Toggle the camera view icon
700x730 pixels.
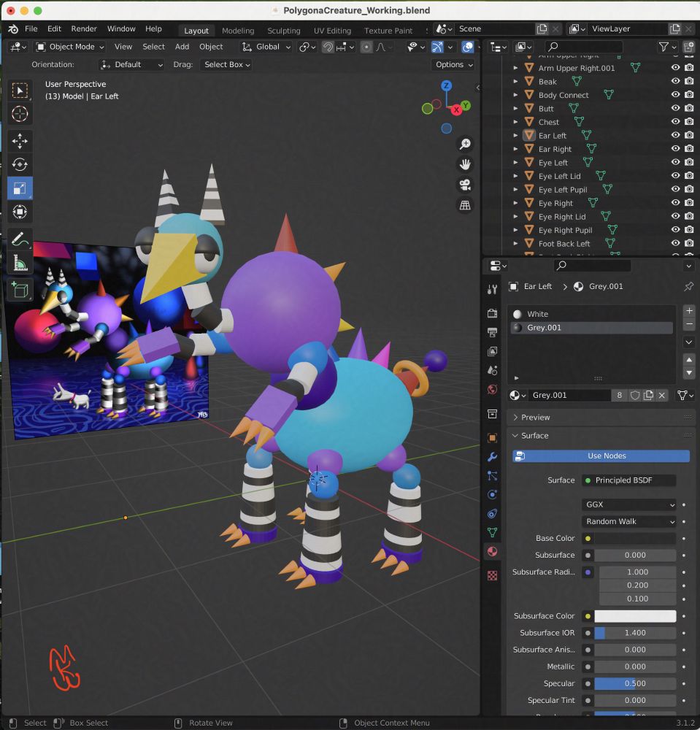click(465, 185)
